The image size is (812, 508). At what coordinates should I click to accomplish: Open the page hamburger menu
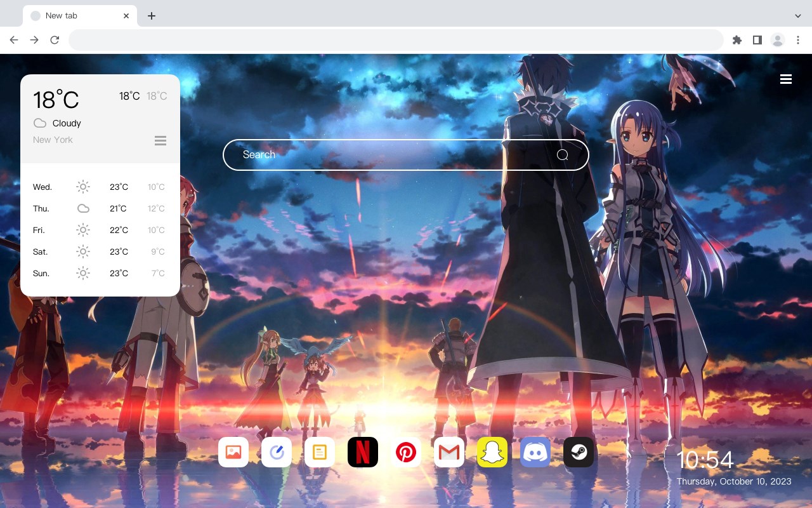[x=786, y=79]
